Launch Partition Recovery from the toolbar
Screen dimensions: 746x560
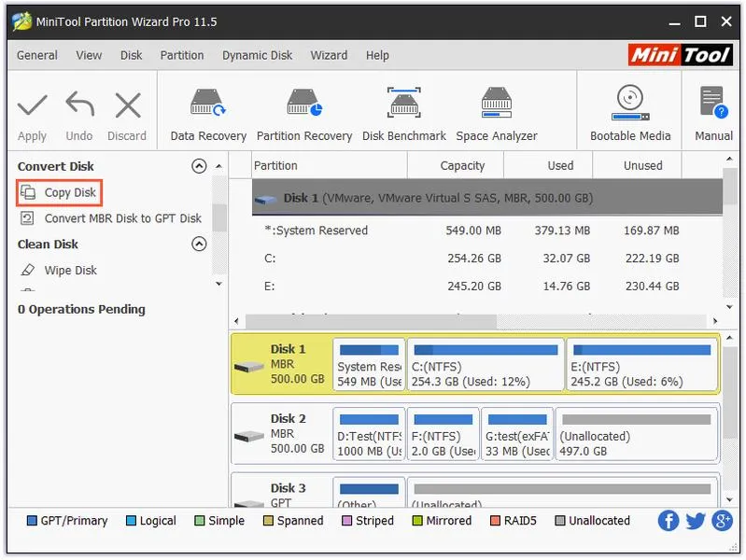pyautogui.click(x=304, y=115)
